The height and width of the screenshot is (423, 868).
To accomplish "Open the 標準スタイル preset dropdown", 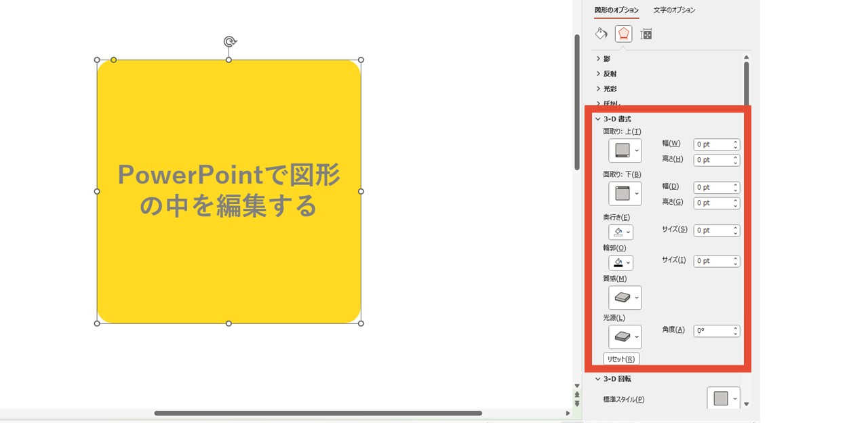I will tap(724, 399).
